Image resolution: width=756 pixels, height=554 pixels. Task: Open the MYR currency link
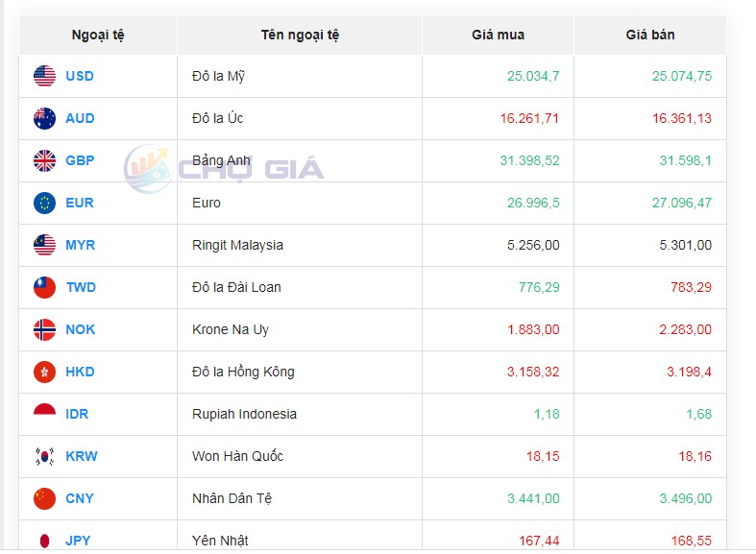click(x=81, y=245)
